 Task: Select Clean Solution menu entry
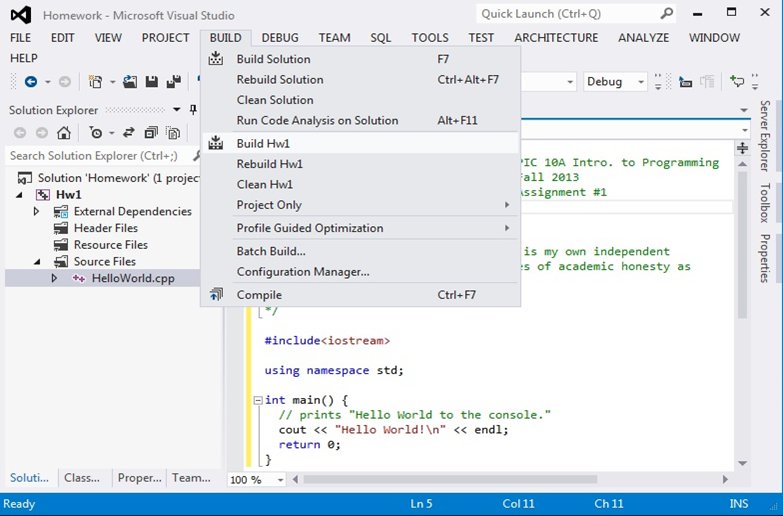360,100
